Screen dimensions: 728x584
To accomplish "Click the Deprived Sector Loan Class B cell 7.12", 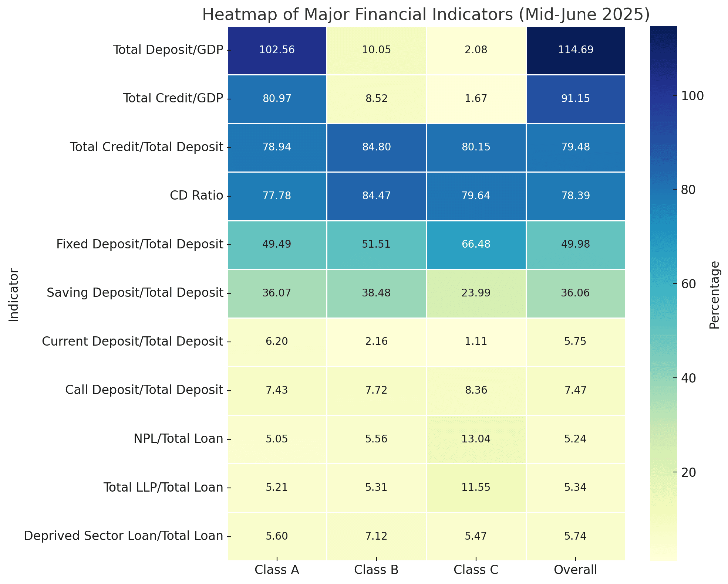I will click(x=376, y=536).
